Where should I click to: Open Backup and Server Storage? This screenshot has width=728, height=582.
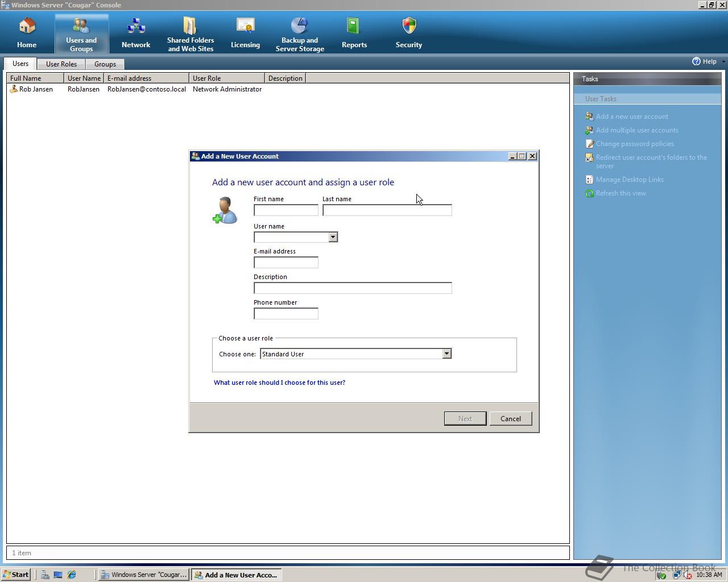(300, 33)
